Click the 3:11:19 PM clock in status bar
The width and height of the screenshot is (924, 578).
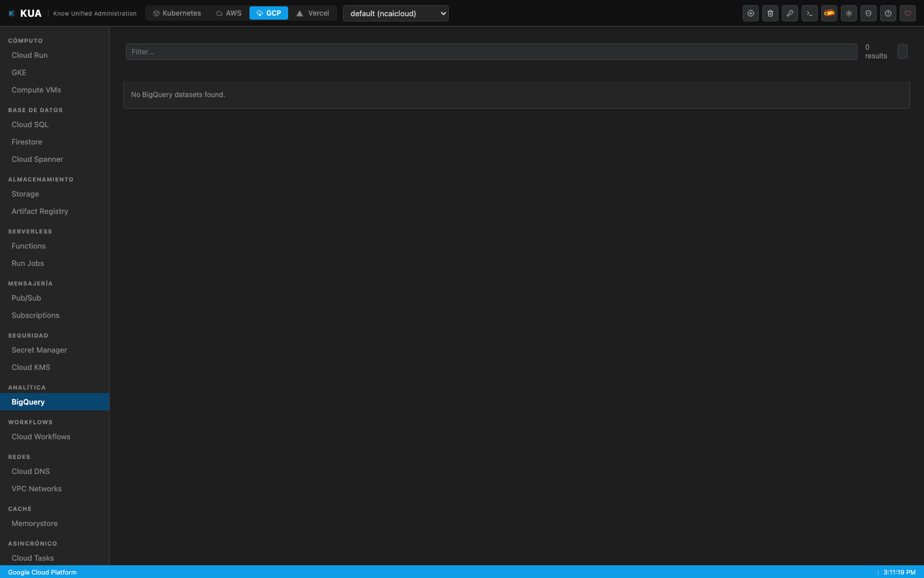[899, 572]
